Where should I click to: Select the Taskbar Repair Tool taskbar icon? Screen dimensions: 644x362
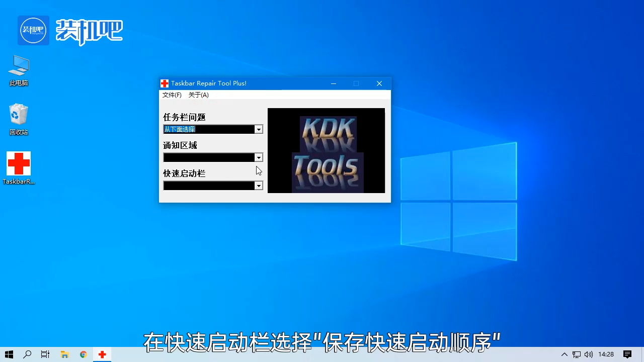tap(102, 354)
